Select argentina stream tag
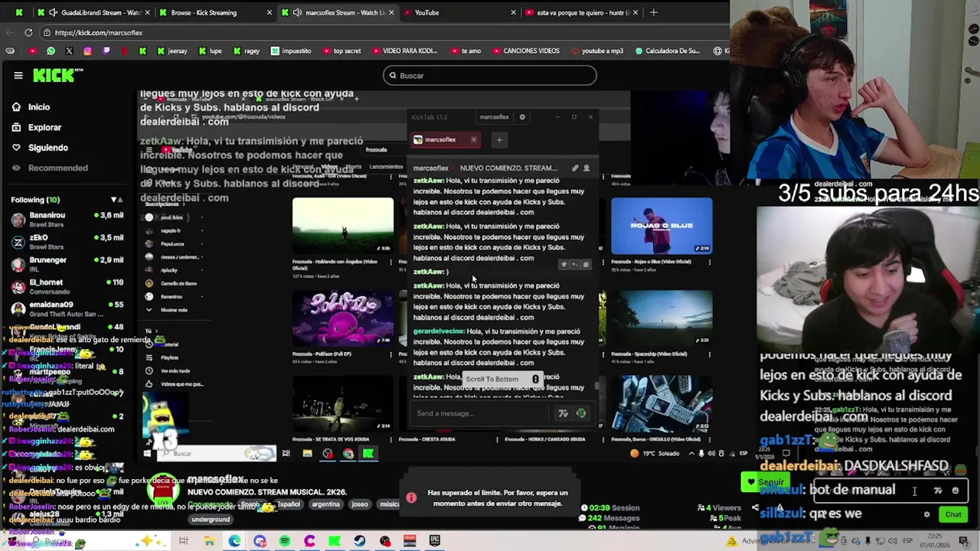980x551 pixels. point(325,504)
